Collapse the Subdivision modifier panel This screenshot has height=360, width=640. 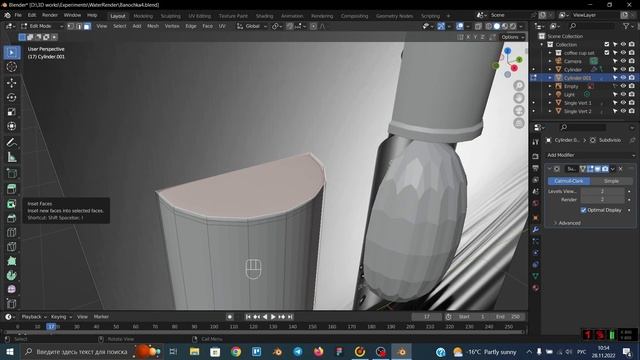(549, 169)
